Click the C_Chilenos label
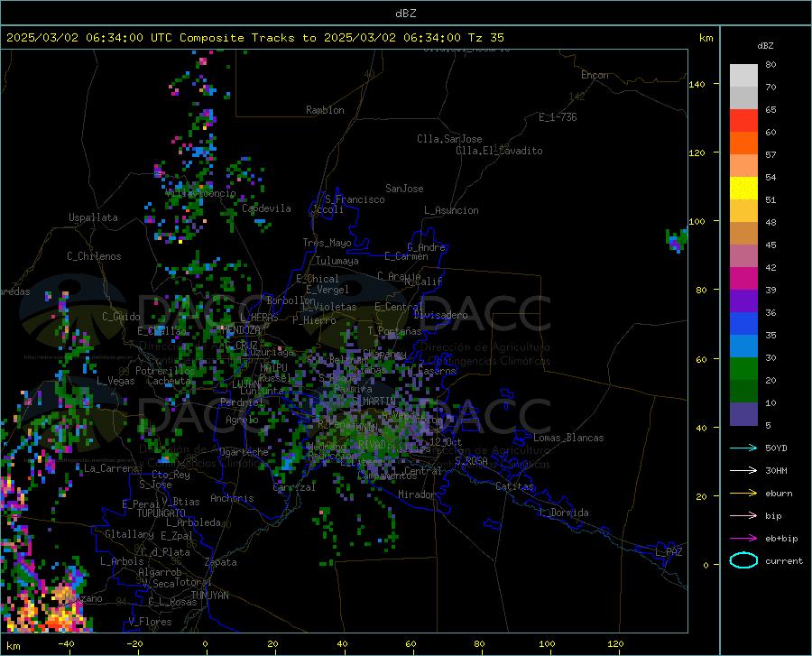 tap(94, 256)
